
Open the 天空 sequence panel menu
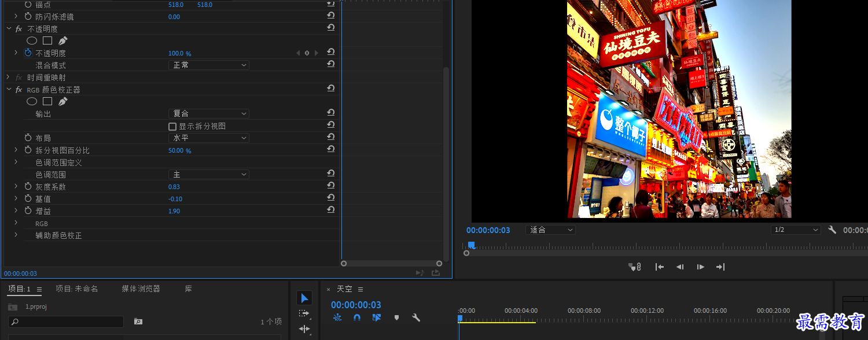[360, 289]
